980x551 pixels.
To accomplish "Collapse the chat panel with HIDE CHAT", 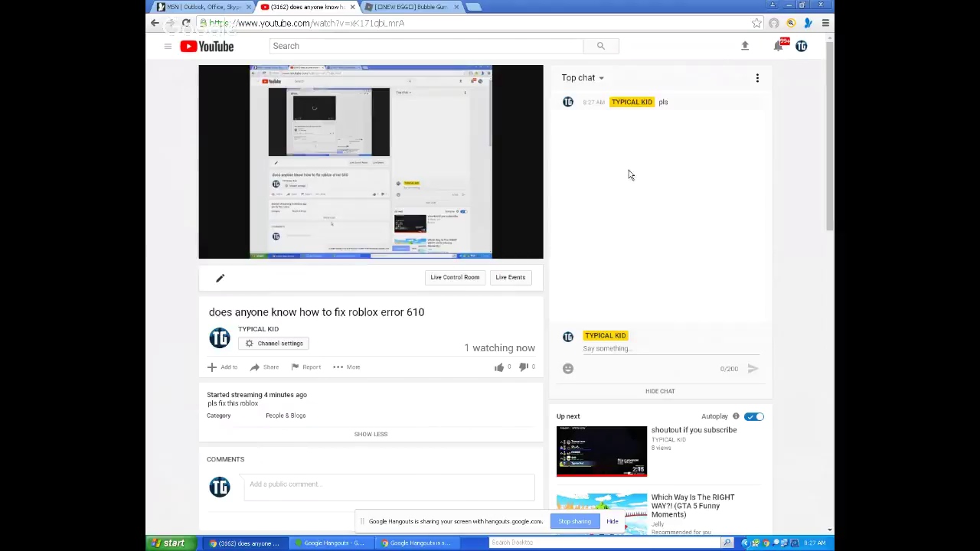I will coord(660,391).
